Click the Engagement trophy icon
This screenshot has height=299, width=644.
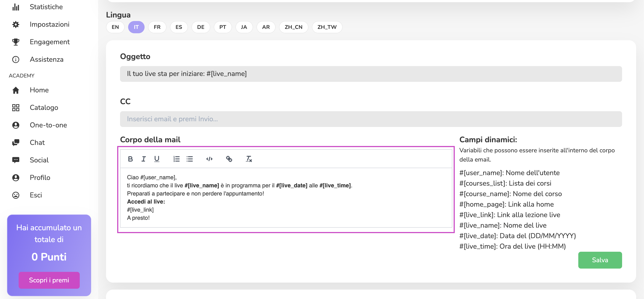pos(16,42)
